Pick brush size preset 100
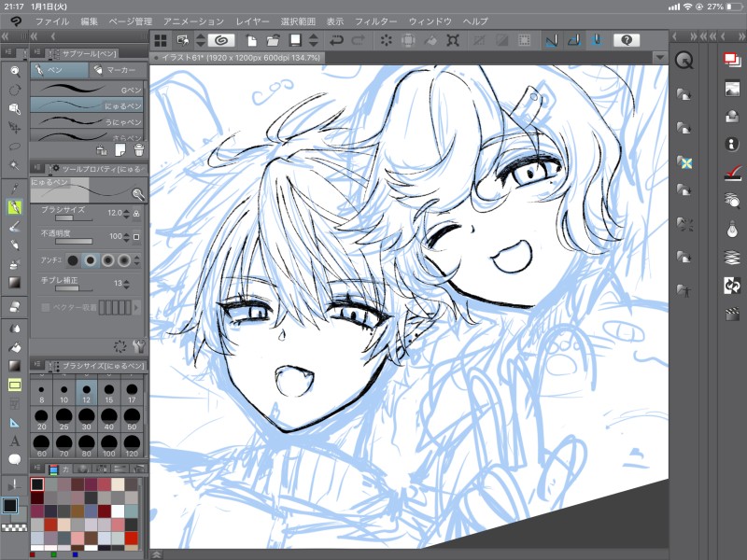 point(109,446)
